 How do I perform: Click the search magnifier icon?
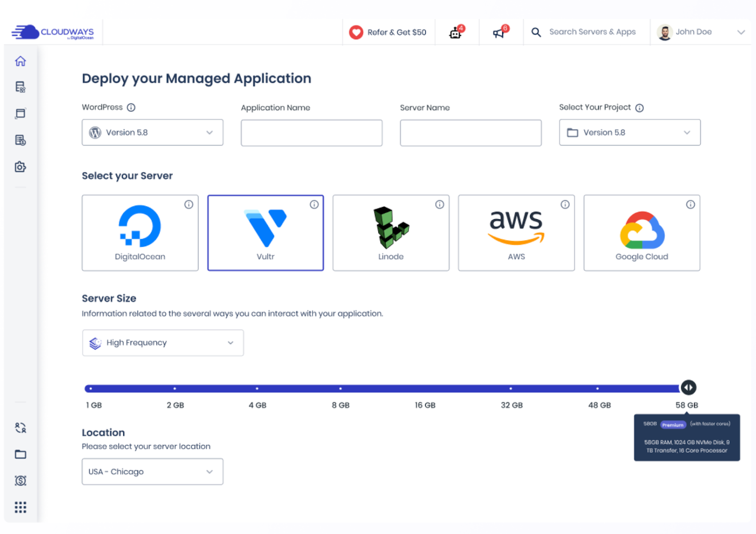click(536, 32)
